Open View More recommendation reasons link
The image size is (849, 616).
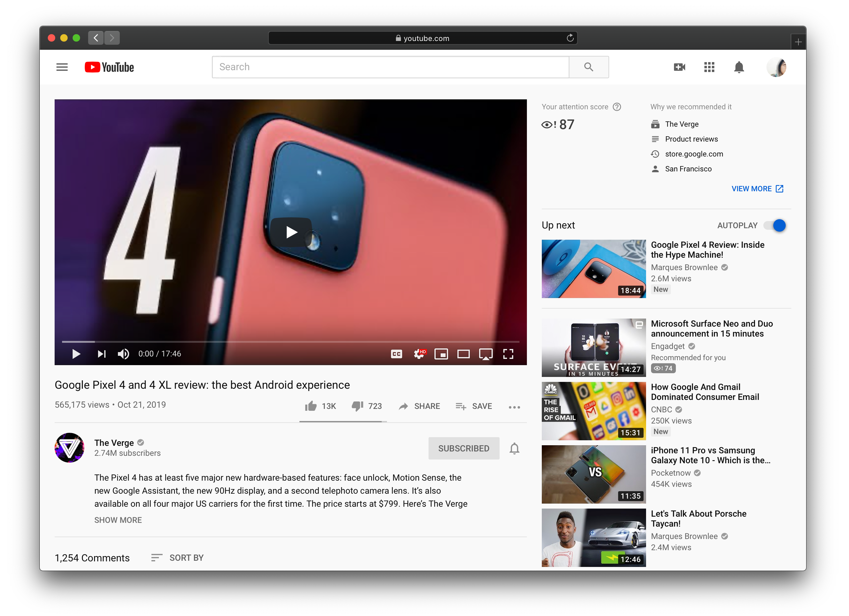click(x=757, y=189)
